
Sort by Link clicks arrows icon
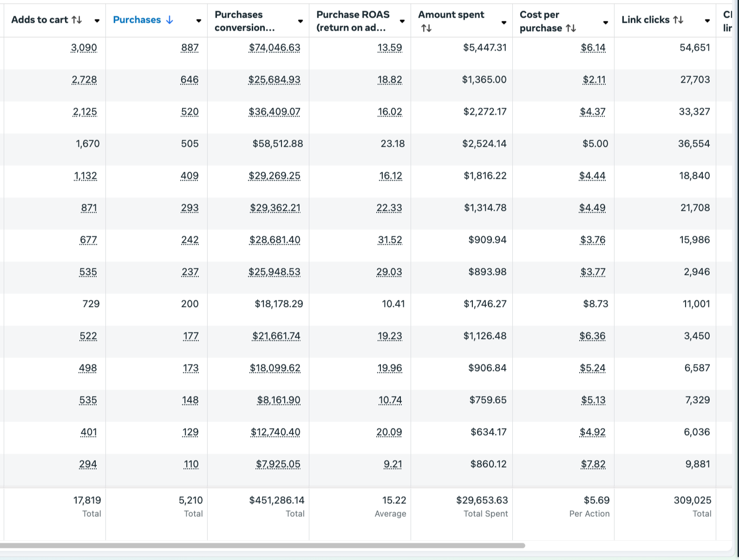(678, 20)
